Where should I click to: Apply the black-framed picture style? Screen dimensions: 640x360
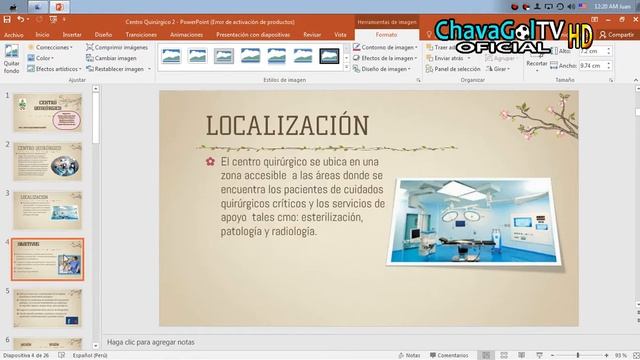click(329, 56)
